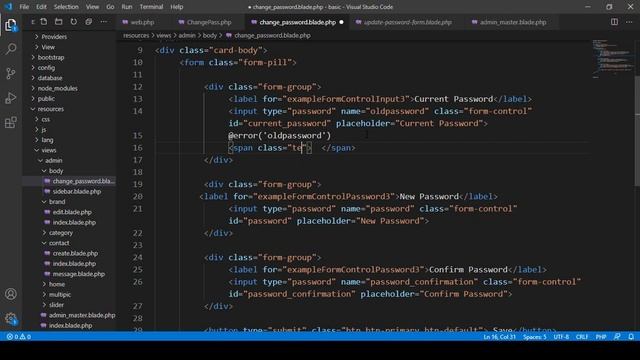Open notifications bell in status bar
Screen dimensions: 640x360
631,337
